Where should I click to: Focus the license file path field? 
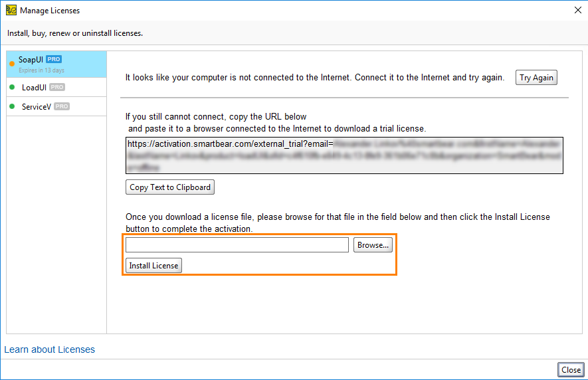pyautogui.click(x=237, y=245)
